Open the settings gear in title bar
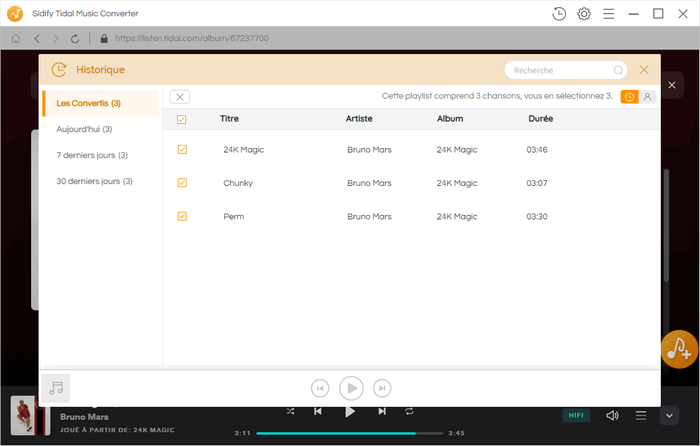The image size is (700, 446). [x=584, y=13]
